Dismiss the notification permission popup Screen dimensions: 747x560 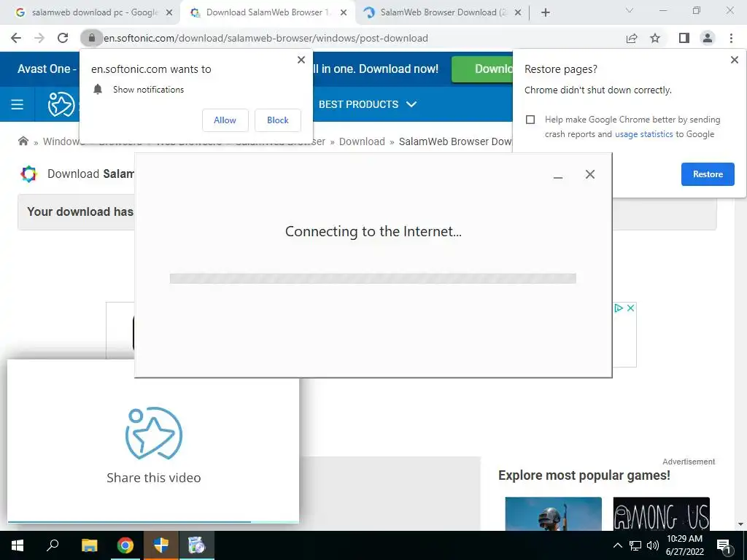click(x=301, y=60)
